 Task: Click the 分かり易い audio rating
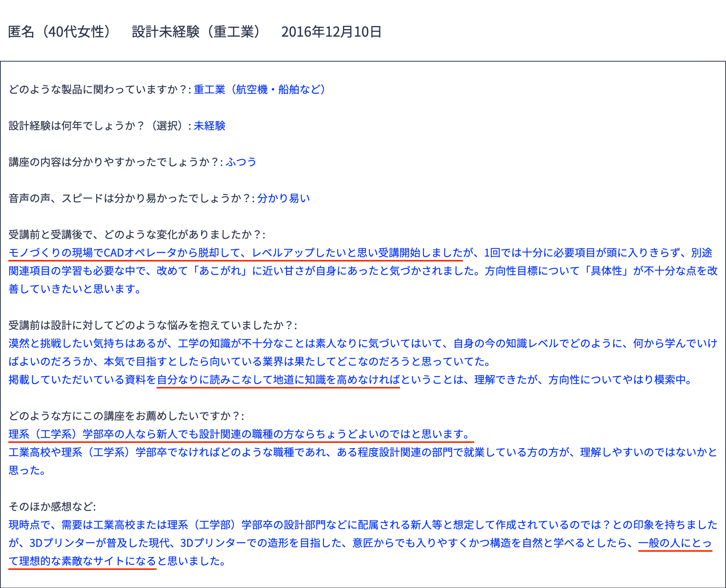tap(283, 198)
